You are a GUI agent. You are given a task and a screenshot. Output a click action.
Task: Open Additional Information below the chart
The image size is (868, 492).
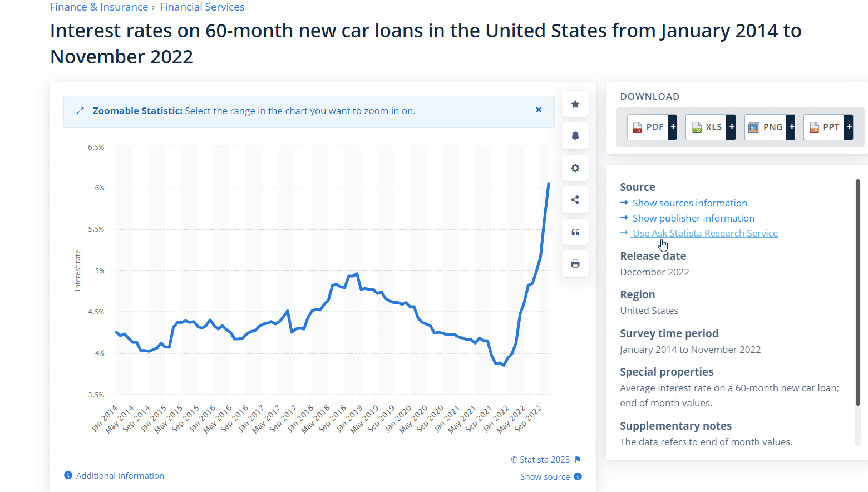[x=120, y=475]
